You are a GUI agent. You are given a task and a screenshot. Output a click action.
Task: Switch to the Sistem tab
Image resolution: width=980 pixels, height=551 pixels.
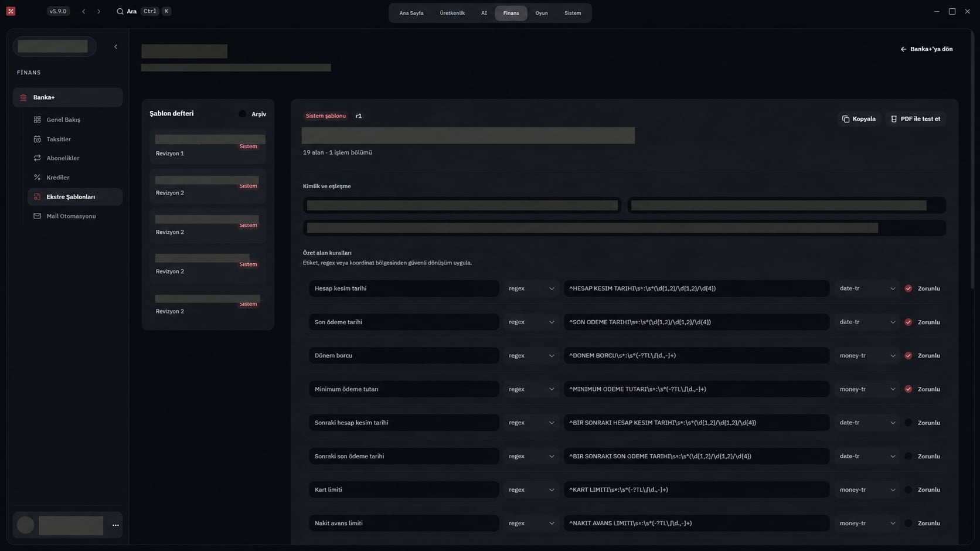point(573,13)
